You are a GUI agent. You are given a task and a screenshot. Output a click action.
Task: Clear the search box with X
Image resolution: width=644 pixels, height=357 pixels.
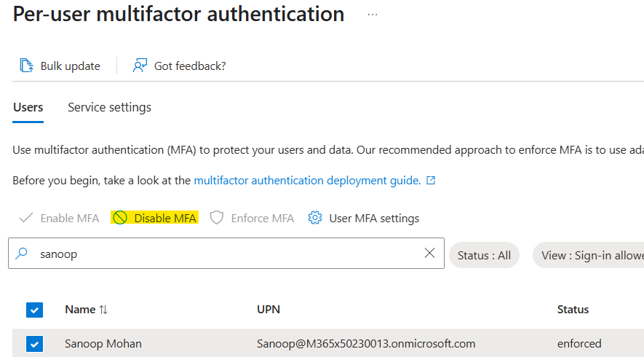click(429, 253)
